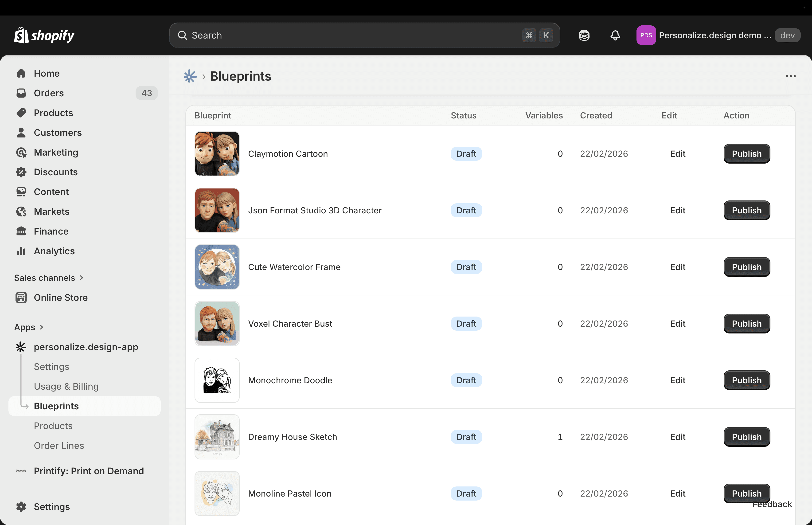Select the Marketing megaphone icon
Viewport: 812px width, 525px height.
[x=21, y=152]
